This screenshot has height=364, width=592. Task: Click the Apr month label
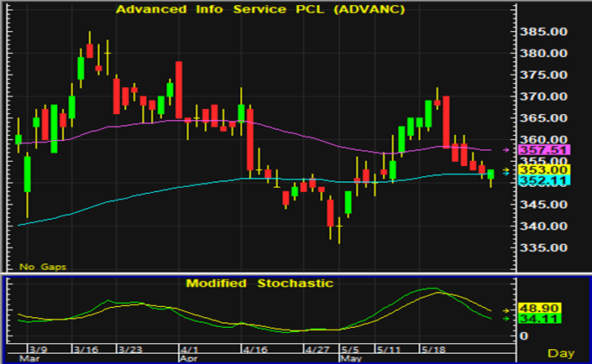[189, 358]
